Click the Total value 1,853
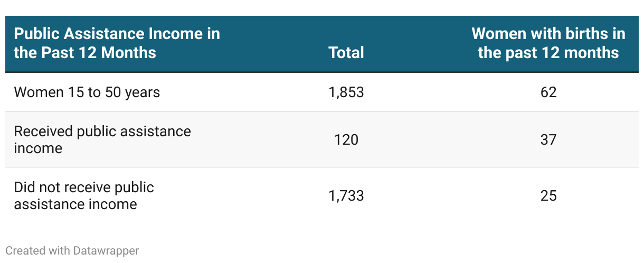The width and height of the screenshot is (644, 263). pyautogui.click(x=346, y=92)
